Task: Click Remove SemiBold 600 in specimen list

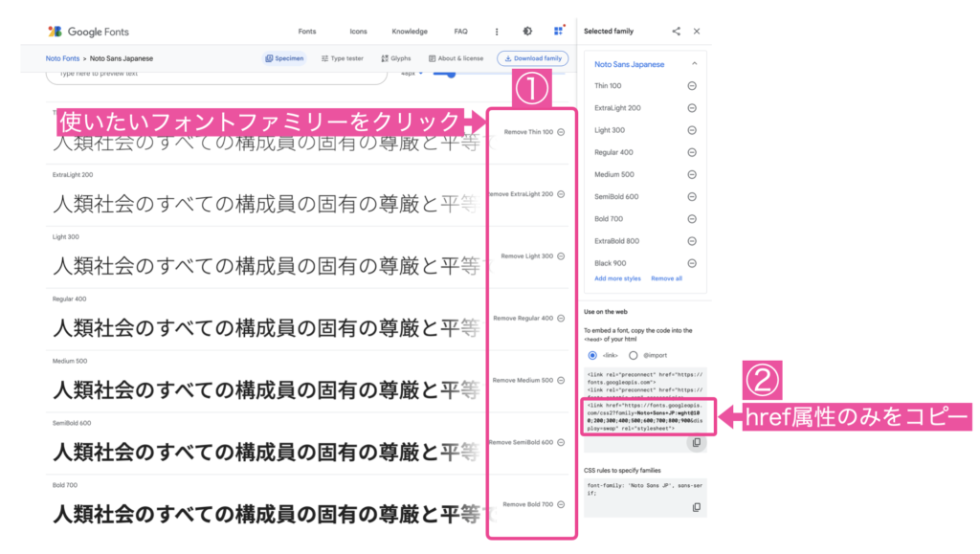Action: [527, 442]
